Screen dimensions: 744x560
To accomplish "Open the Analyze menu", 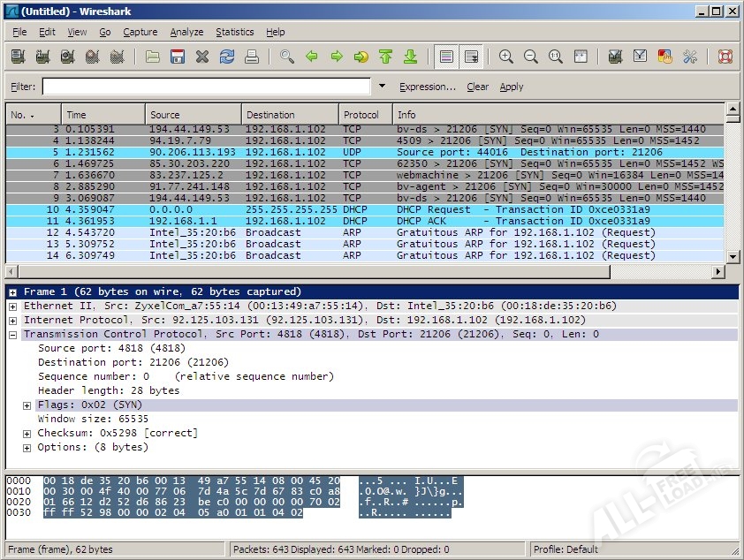I will click(x=186, y=32).
